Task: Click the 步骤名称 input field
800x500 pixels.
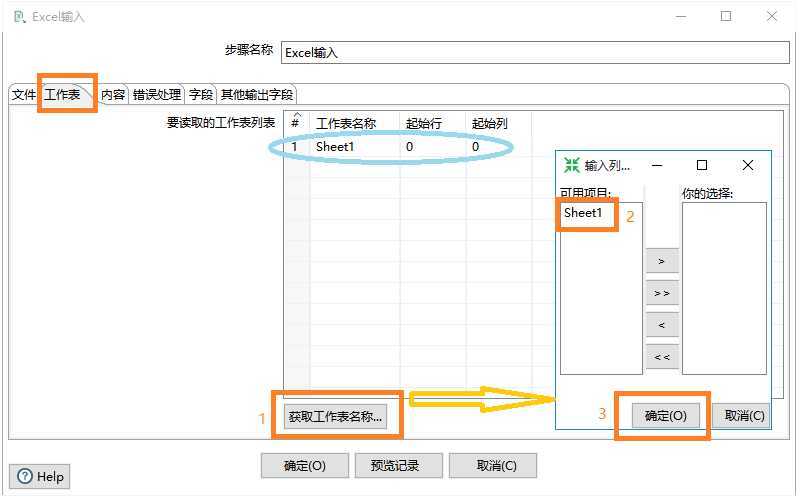Action: 535,53
